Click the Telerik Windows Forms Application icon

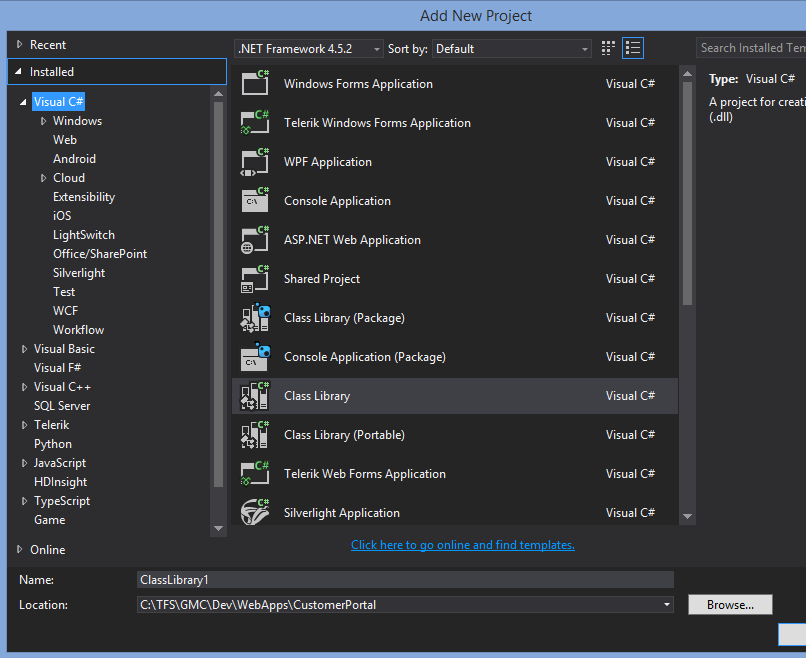(x=255, y=122)
